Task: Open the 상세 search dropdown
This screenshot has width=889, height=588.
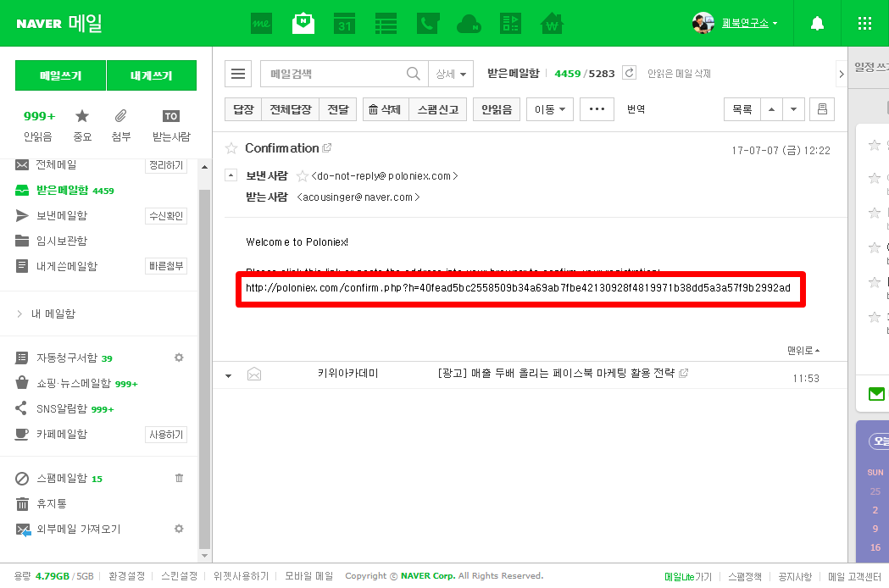Action: [x=451, y=74]
